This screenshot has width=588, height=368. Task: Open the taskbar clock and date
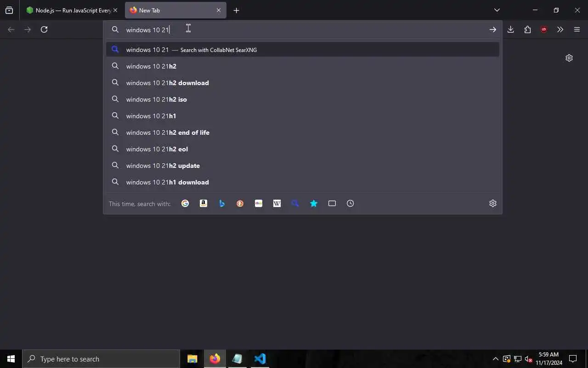(x=548, y=359)
